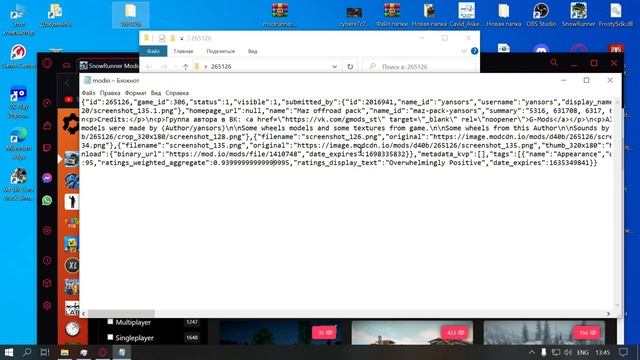Switch to the Поделиться tab in Explorer

pos(220,51)
